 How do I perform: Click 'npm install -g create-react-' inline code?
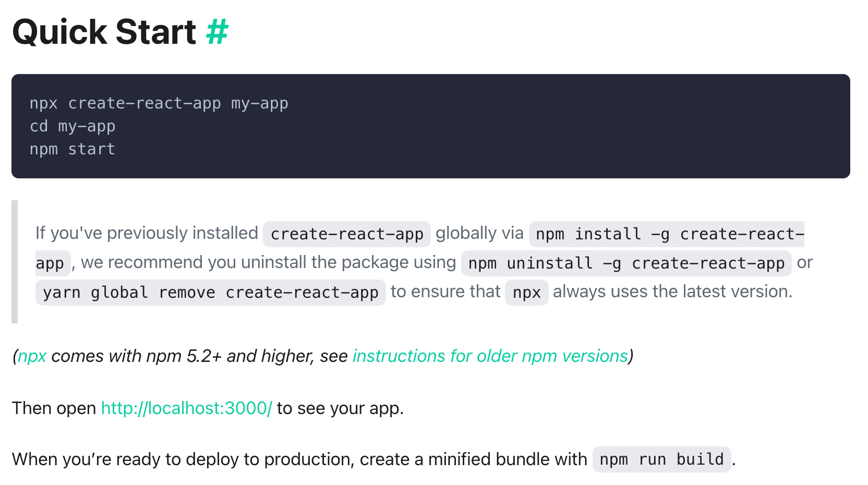point(667,234)
